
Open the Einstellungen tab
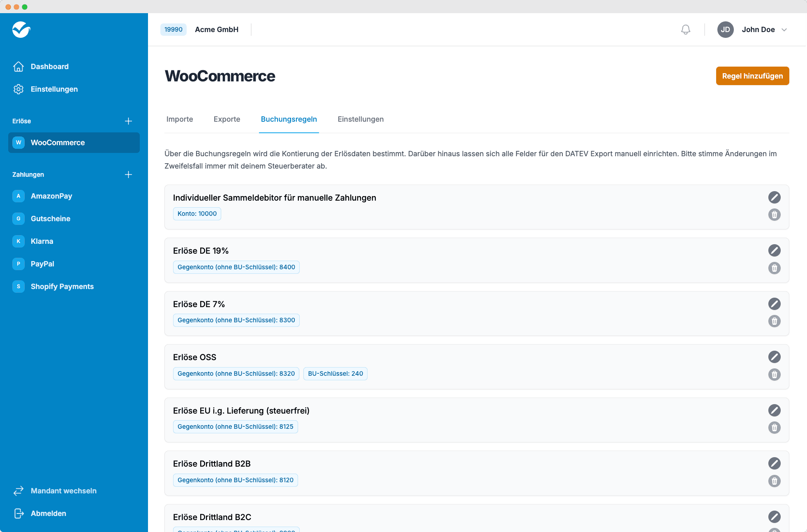point(361,119)
